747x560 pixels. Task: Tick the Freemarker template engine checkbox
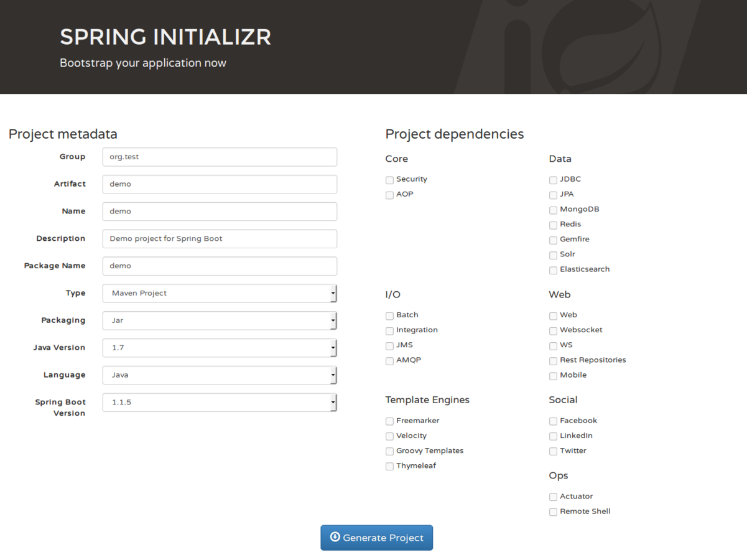pyautogui.click(x=389, y=421)
